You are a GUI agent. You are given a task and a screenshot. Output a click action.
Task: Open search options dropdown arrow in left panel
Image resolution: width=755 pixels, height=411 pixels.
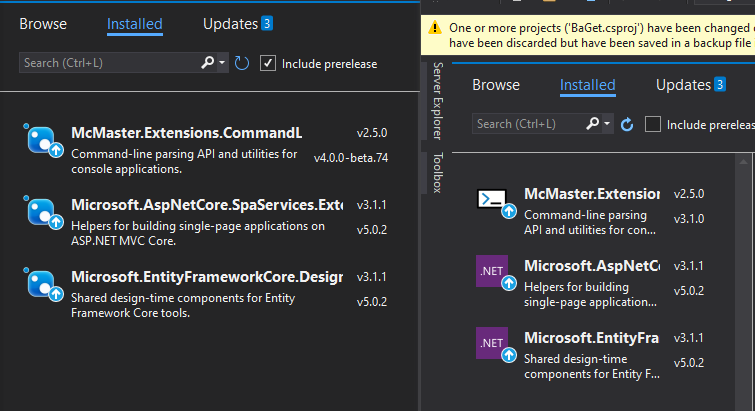coord(222,63)
